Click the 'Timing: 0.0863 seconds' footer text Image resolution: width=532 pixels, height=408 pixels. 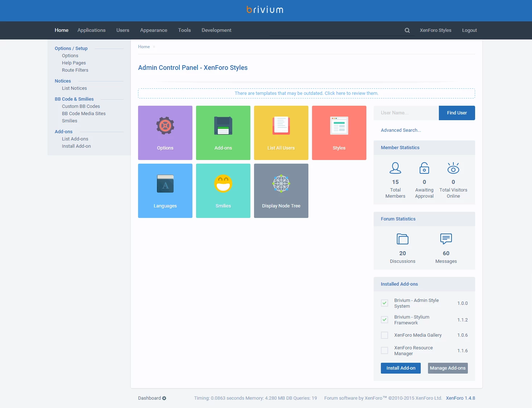219,398
